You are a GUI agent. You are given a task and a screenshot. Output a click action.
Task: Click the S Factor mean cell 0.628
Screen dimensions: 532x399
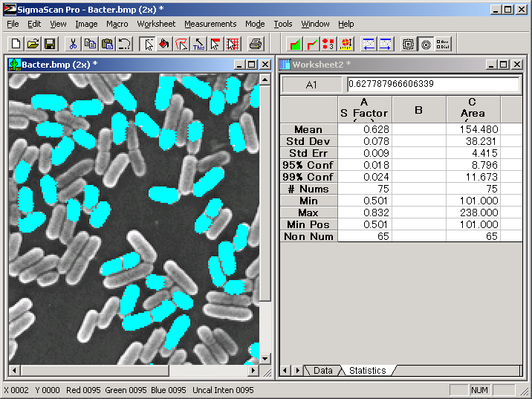click(365, 129)
